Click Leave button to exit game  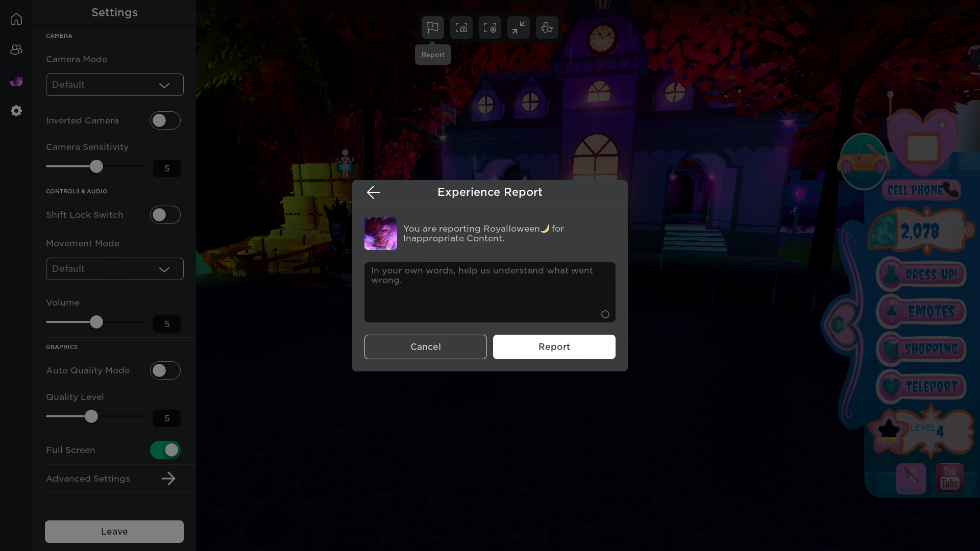point(114,532)
